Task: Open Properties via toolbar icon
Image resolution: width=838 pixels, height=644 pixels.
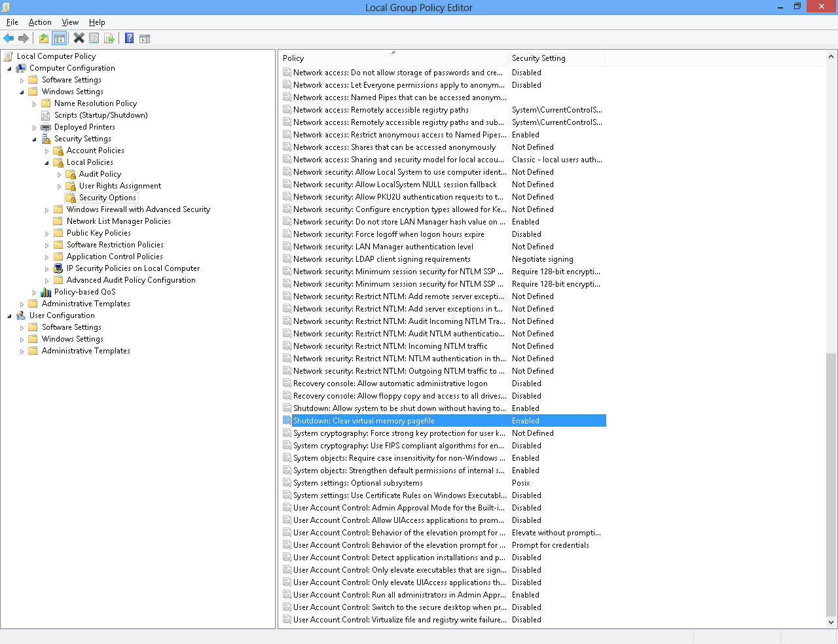Action: pos(94,39)
